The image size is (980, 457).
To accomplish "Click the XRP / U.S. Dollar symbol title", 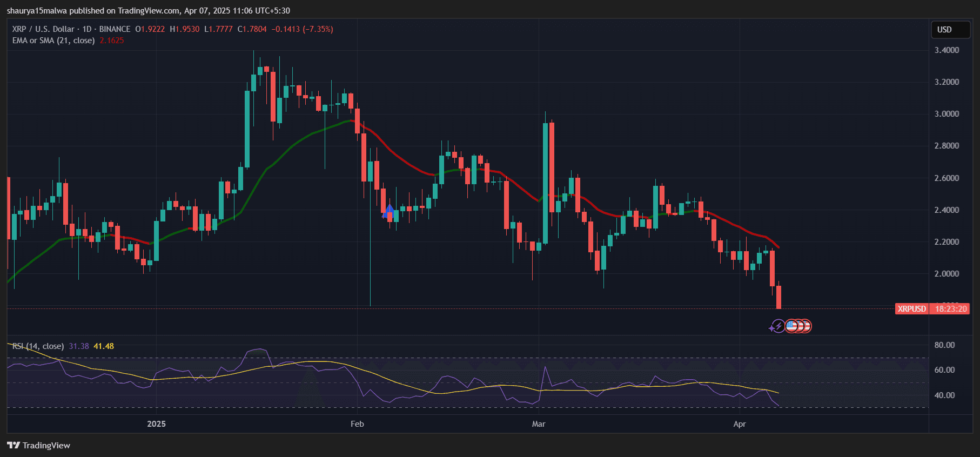I will click(43, 29).
